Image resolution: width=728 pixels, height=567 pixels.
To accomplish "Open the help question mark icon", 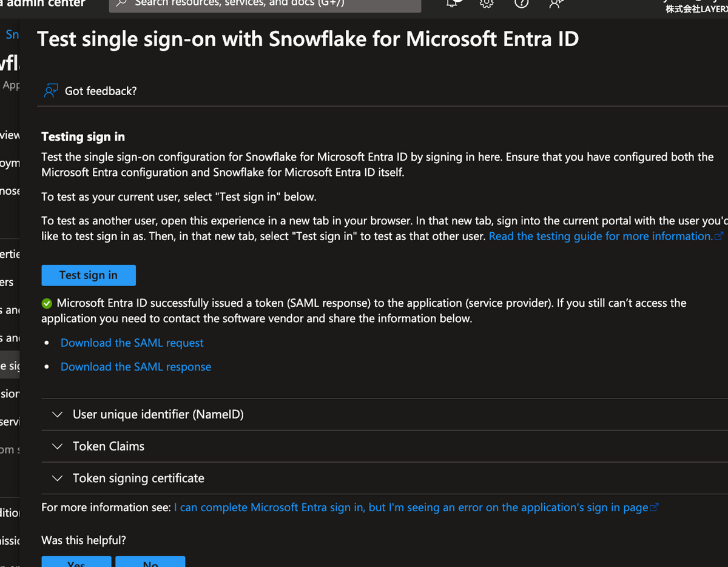I will coord(521,3).
